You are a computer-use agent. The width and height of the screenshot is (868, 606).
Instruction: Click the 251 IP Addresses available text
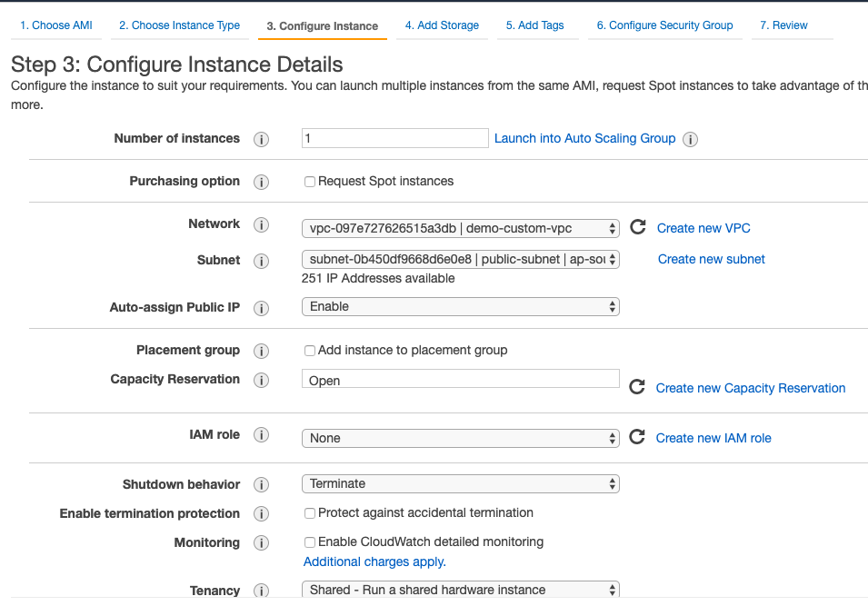coord(378,278)
